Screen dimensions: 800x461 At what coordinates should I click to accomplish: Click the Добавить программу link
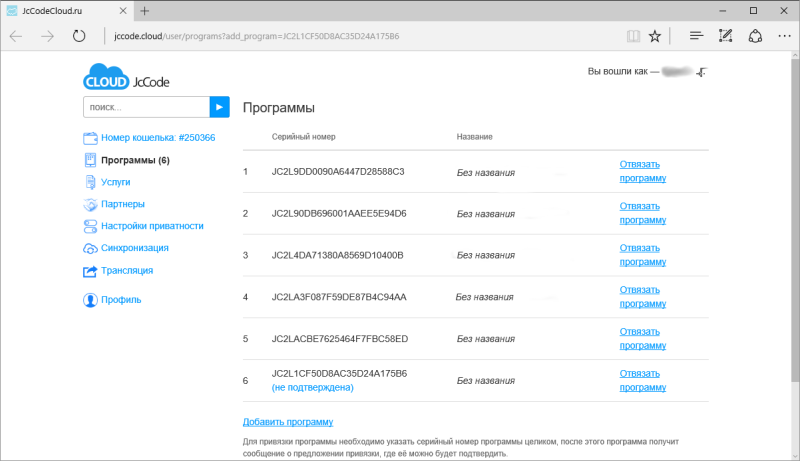[288, 422]
